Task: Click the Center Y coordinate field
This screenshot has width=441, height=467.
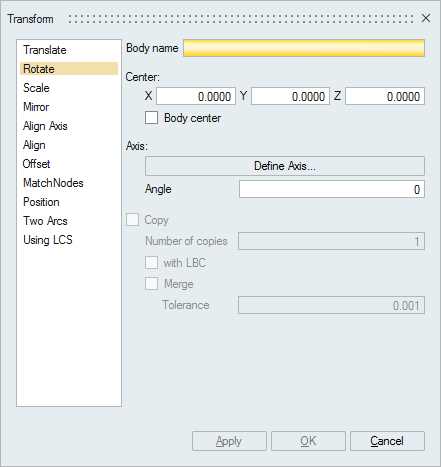Action: click(290, 96)
